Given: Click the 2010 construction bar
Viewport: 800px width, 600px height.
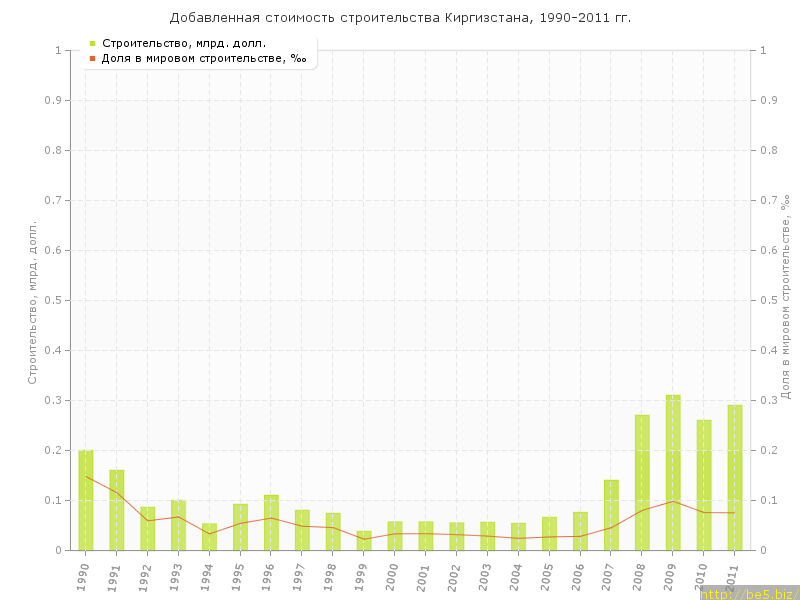Looking at the screenshot, I should click(x=704, y=485).
